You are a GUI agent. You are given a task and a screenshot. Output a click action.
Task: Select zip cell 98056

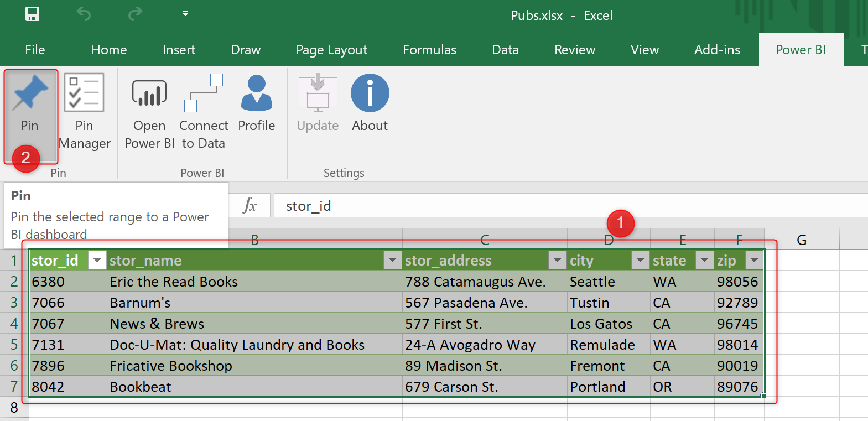[739, 281]
